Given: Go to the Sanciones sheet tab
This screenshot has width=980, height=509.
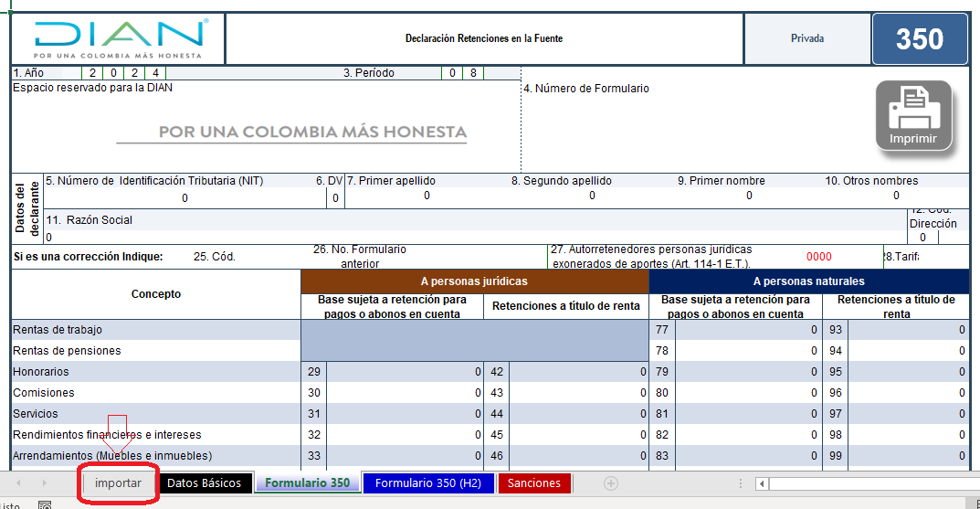Looking at the screenshot, I should [x=534, y=482].
